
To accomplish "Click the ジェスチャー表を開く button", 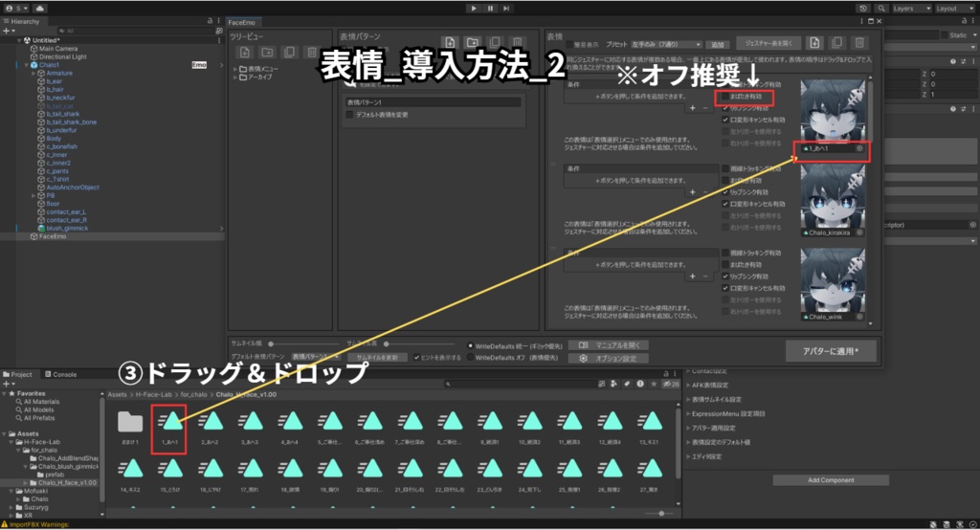I will click(768, 43).
